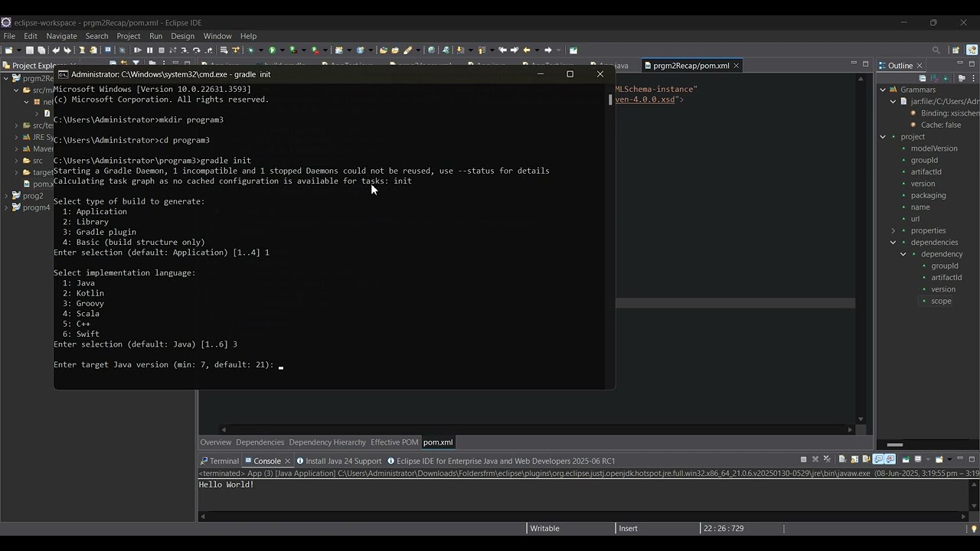This screenshot has height=551, width=980.
Task: Click the Pin Console icon
Action: pos(906,459)
